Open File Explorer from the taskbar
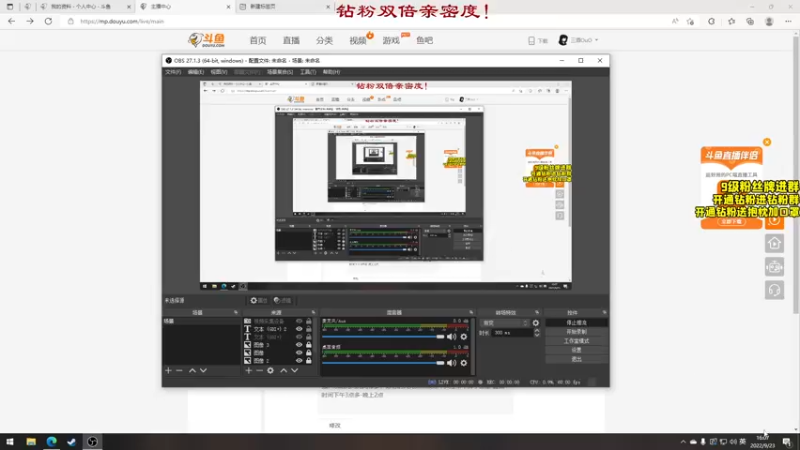 [31, 442]
